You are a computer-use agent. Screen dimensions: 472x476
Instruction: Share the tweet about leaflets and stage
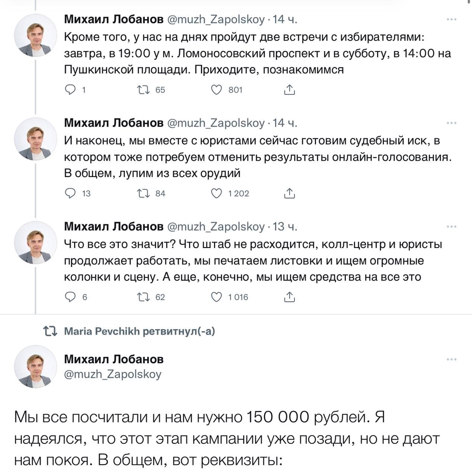click(289, 297)
